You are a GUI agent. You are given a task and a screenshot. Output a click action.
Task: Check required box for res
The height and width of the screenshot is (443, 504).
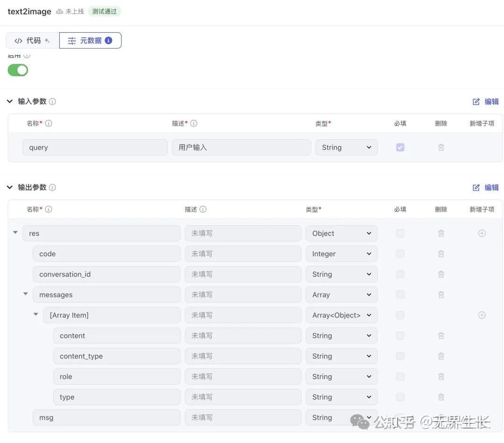pos(400,233)
